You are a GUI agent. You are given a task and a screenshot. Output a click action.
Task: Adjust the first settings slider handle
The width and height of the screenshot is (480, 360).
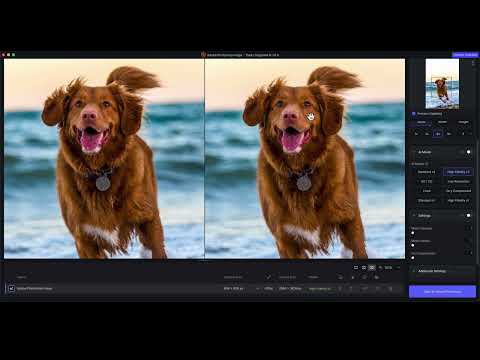[x=413, y=233]
